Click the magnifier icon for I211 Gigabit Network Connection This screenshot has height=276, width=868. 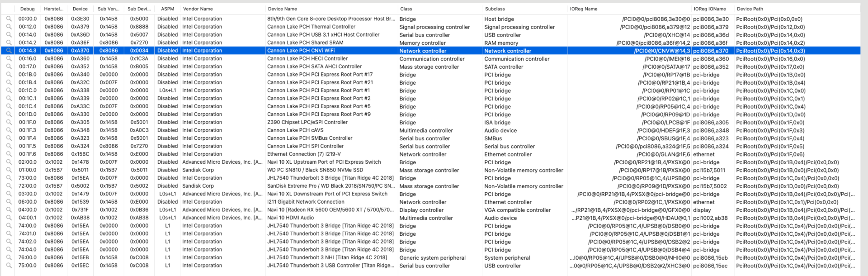(9, 202)
